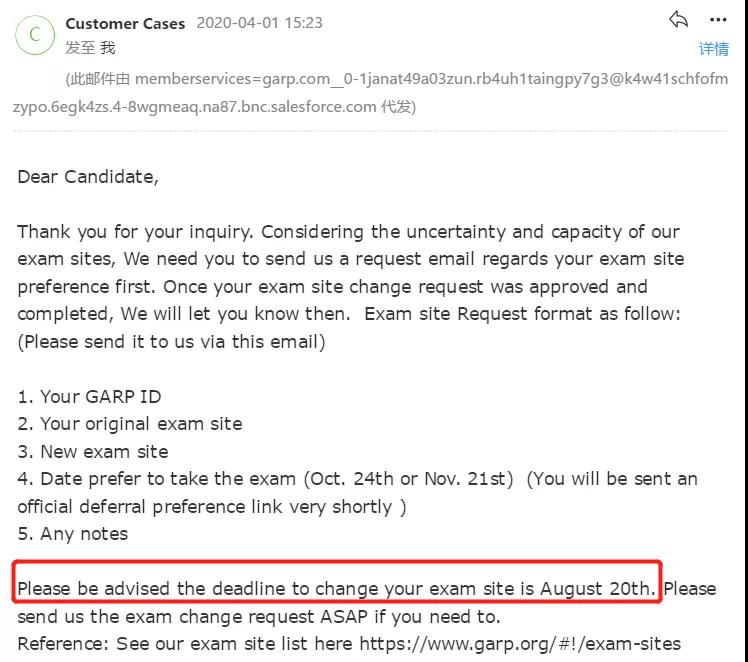The height and width of the screenshot is (662, 748).
Task: Open 详情 details link
Action: [x=714, y=49]
